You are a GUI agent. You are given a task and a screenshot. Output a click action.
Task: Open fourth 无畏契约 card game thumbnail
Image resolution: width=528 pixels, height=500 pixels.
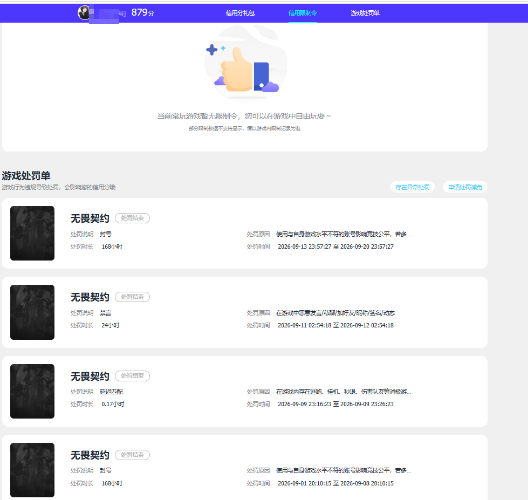32,470
